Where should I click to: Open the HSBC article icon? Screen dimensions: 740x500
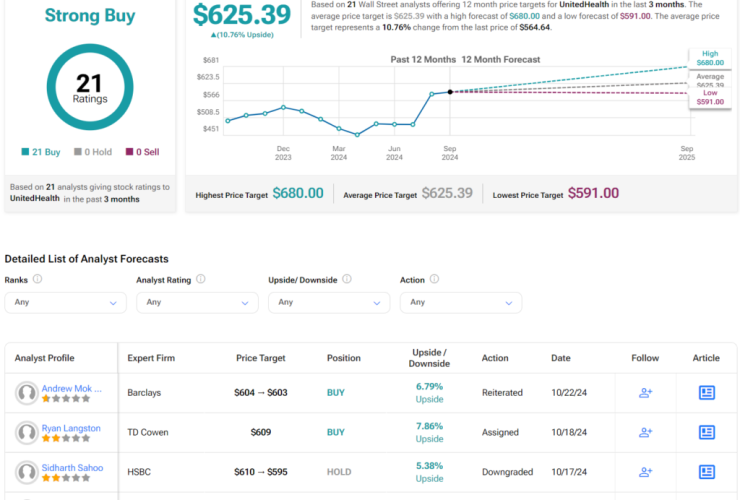pyautogui.click(x=706, y=472)
